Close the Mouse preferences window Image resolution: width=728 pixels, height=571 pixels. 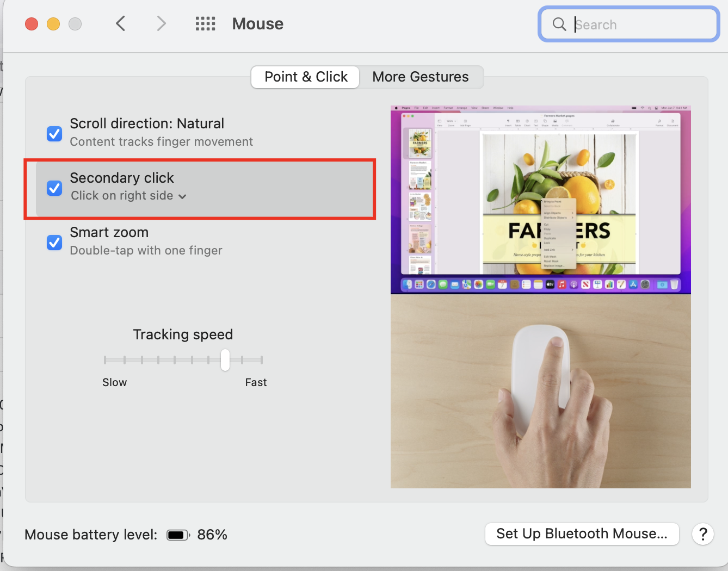click(32, 24)
